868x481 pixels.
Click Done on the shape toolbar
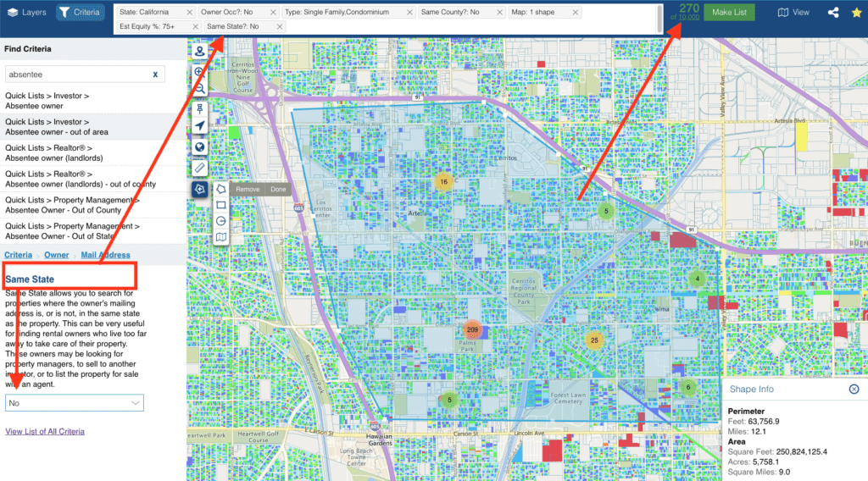pyautogui.click(x=278, y=189)
